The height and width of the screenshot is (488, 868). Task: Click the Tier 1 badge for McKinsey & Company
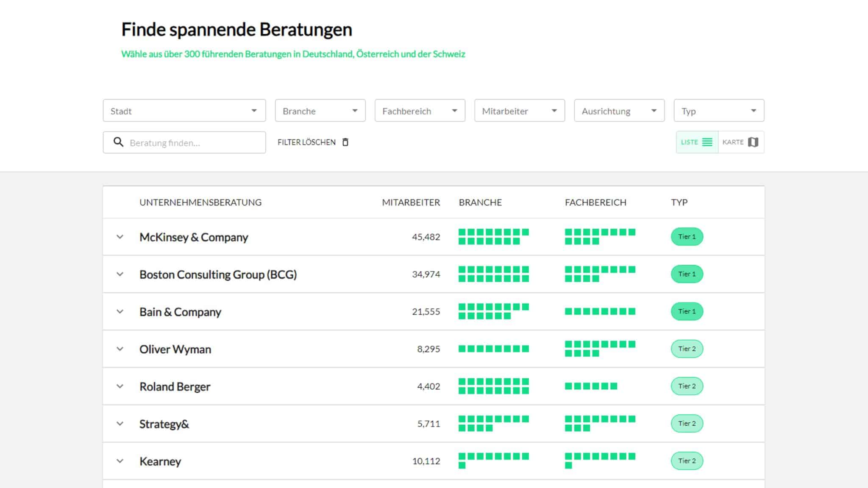687,237
